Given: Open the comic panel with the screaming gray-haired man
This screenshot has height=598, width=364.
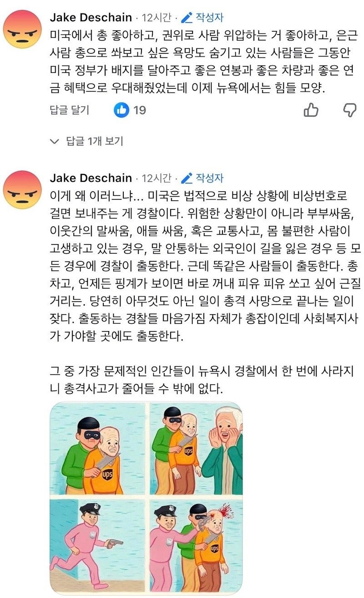Looking at the screenshot, I should pos(196,449).
